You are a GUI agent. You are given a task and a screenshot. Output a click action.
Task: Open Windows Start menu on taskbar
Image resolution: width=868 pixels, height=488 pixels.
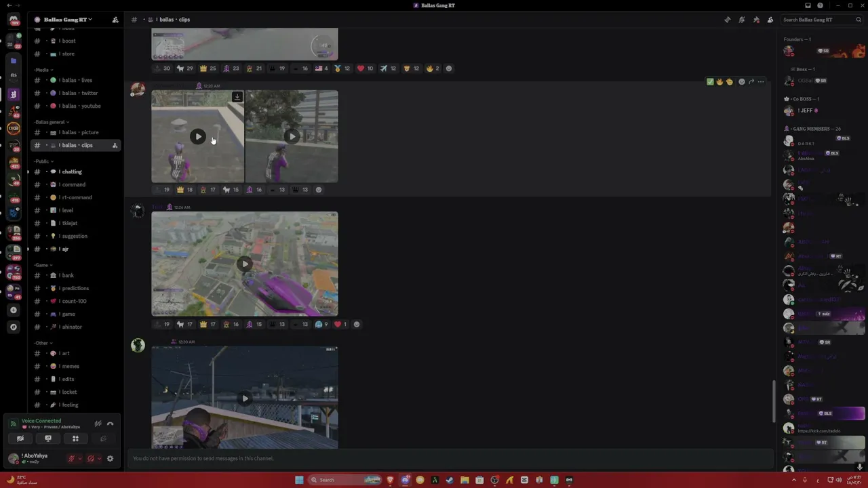coord(299,480)
